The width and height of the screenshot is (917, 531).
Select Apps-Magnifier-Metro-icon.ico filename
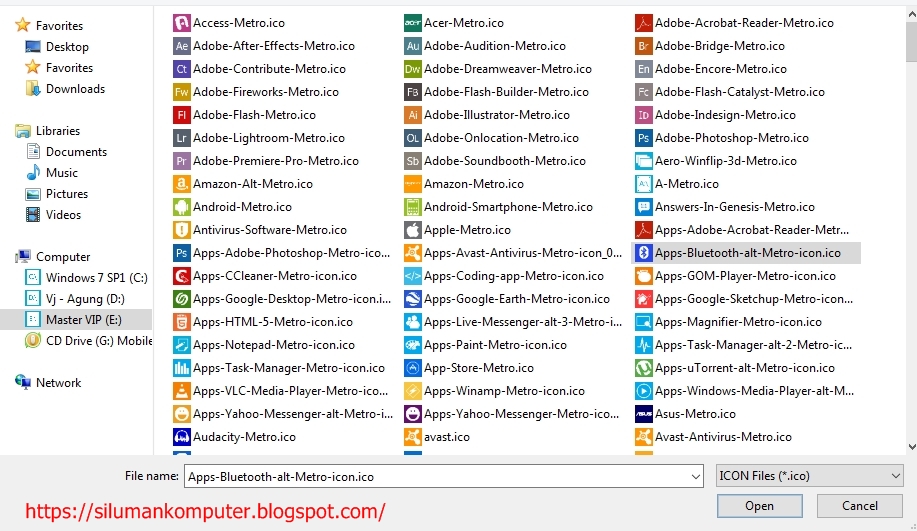738,322
